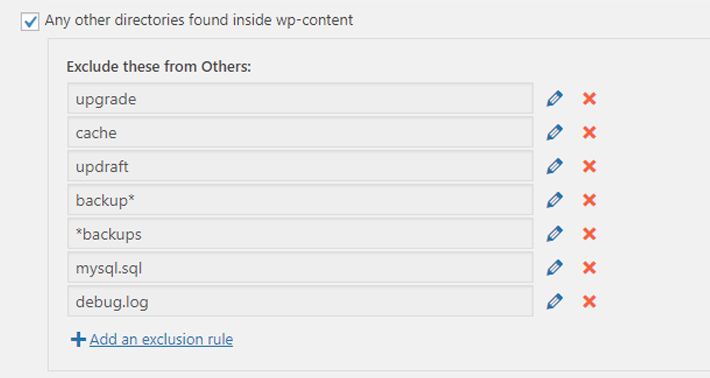
Task: Edit the cache exclusion rule pencil icon
Action: pyautogui.click(x=555, y=132)
